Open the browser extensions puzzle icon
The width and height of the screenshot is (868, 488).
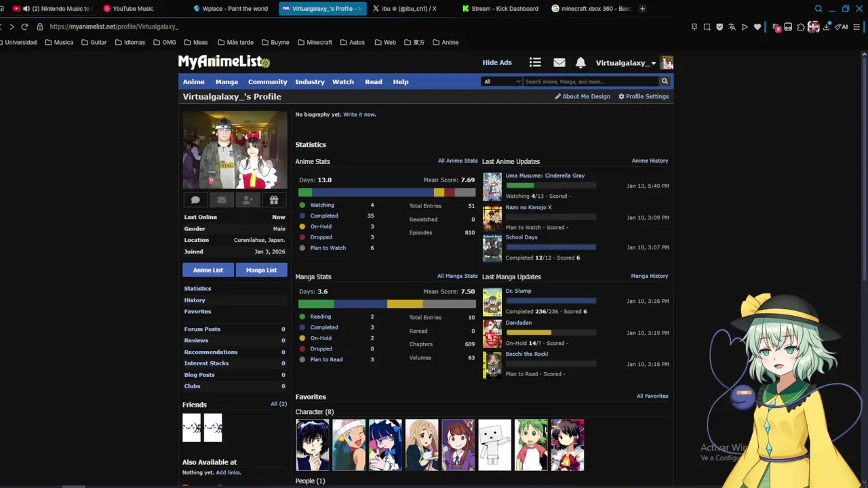[801, 26]
